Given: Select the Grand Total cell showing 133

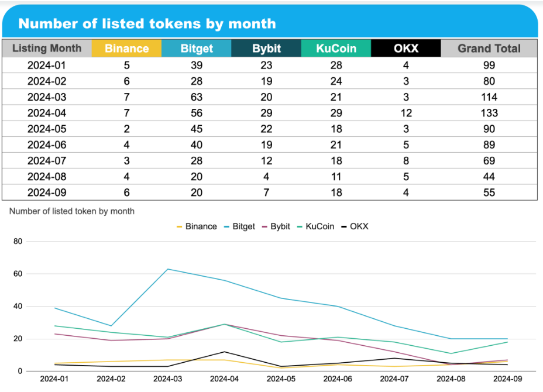Looking at the screenshot, I should point(489,112).
